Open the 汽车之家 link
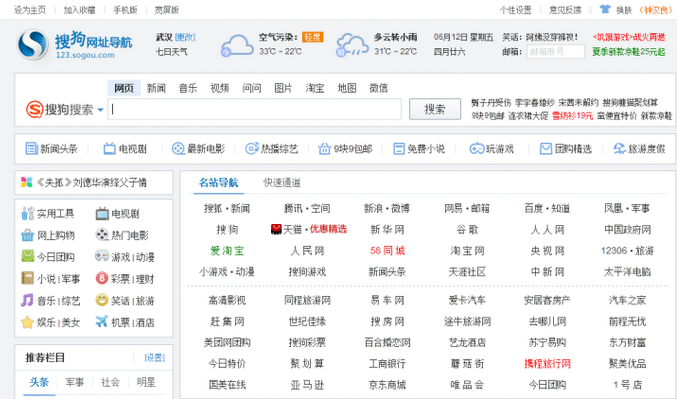The width and height of the screenshot is (677, 399). coord(627,300)
